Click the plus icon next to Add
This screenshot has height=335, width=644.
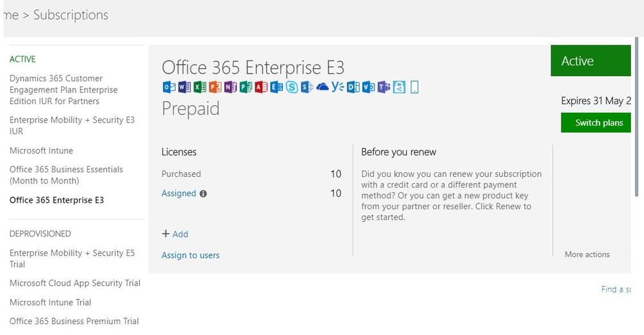pos(166,234)
